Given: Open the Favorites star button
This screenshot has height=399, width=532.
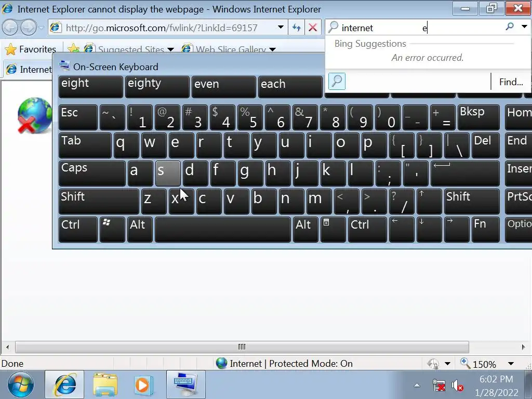Looking at the screenshot, I should pos(30,49).
